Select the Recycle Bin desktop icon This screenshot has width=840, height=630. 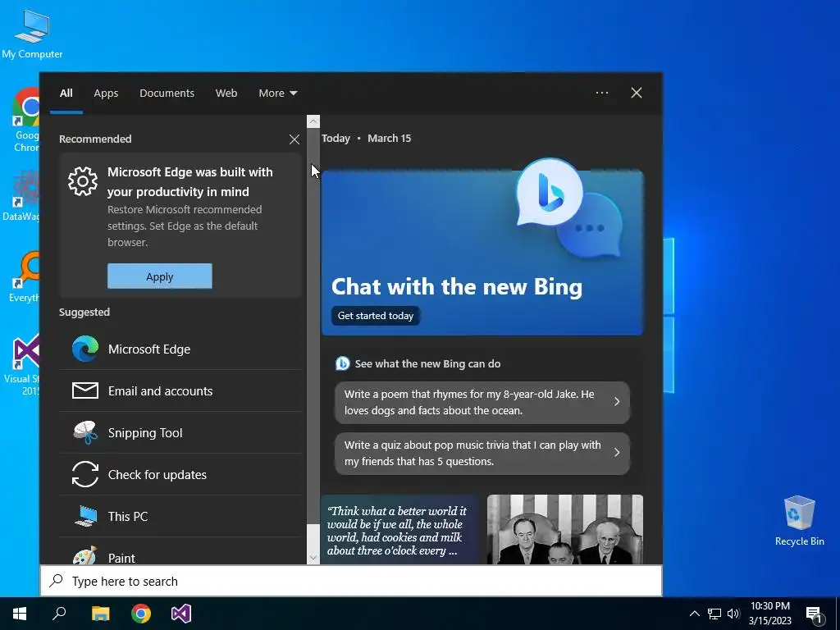(799, 520)
